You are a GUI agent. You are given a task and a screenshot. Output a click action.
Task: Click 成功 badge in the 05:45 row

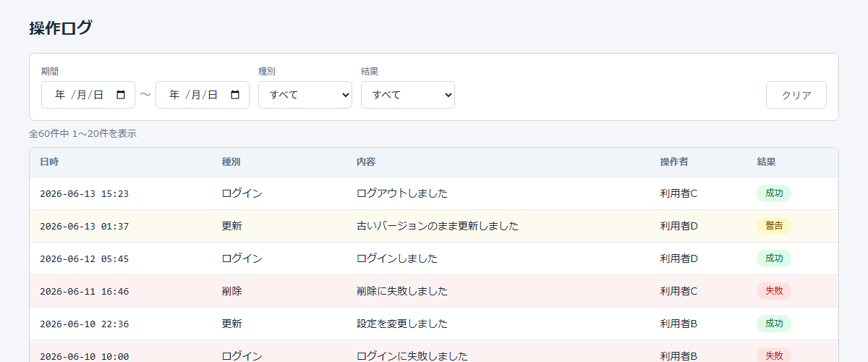[x=774, y=258]
